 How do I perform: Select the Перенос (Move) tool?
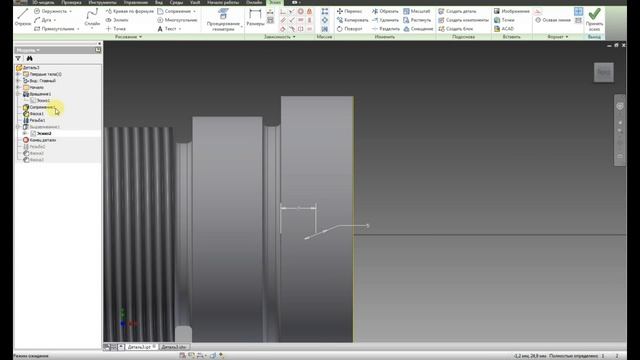[349, 11]
